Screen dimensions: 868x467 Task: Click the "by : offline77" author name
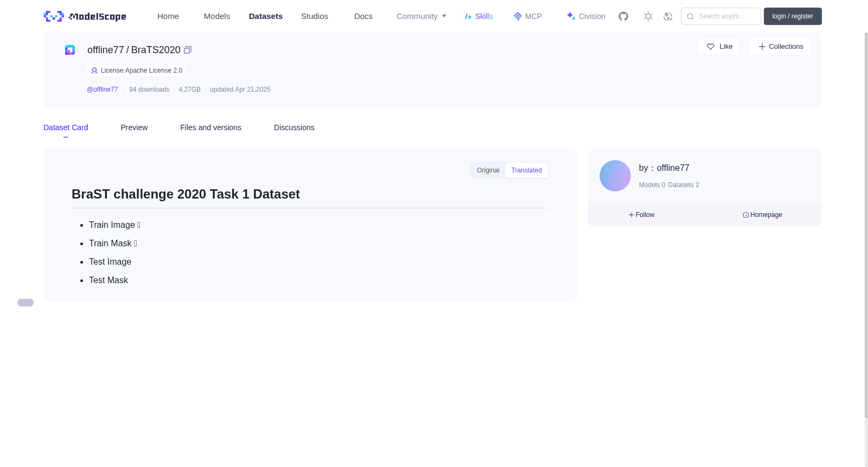(664, 168)
